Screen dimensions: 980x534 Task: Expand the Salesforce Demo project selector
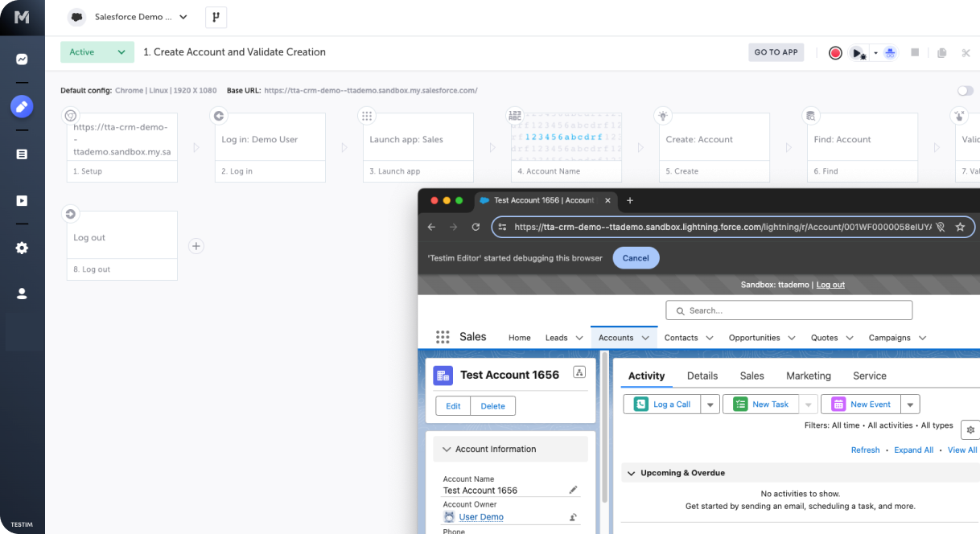[181, 17]
